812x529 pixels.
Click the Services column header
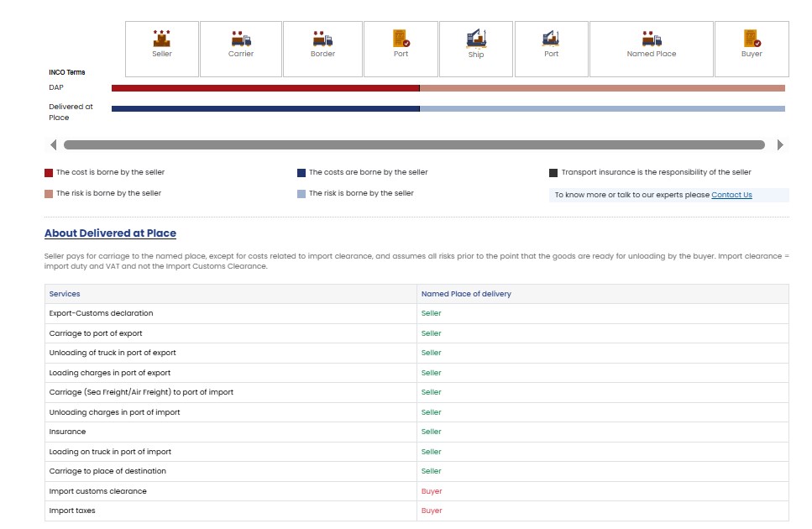pos(65,294)
